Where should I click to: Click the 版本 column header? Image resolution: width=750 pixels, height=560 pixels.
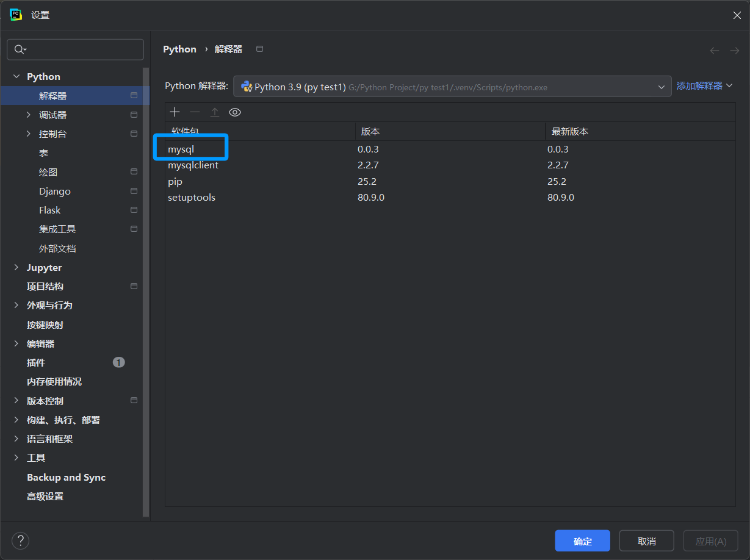450,131
